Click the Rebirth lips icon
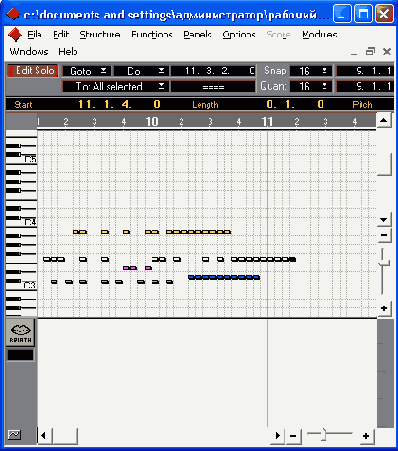Image resolution: width=398 pixels, height=451 pixels. 20,333
